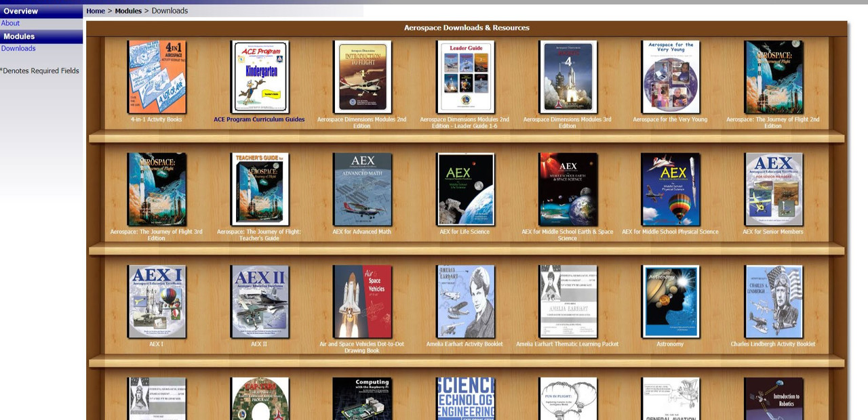Select Amelia Earhart Thematic Learning Packet cover
868x420 pixels.
568,301
